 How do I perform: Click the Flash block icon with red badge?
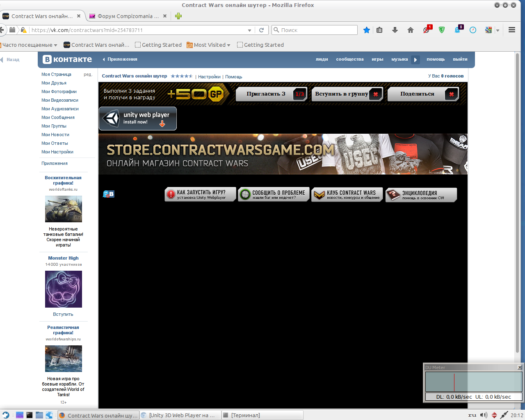point(427,30)
